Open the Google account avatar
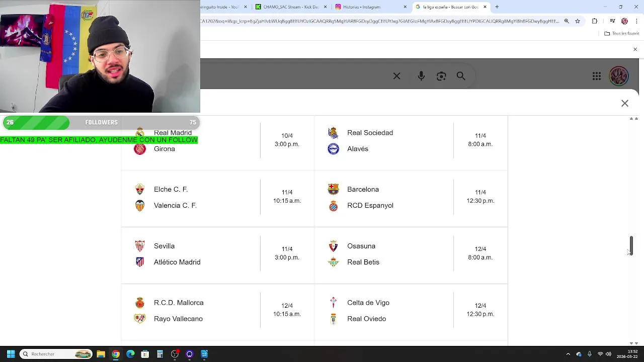The width and height of the screenshot is (644, 362). click(x=619, y=76)
